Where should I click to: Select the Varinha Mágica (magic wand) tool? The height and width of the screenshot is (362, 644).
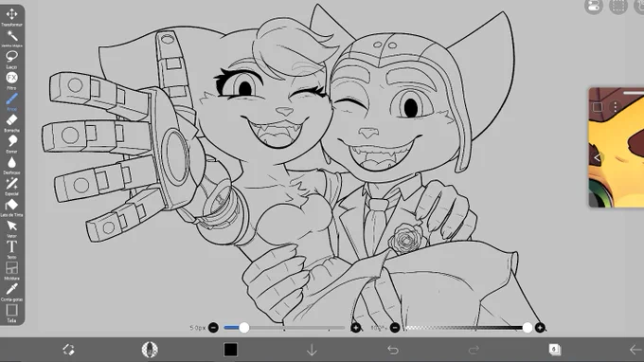click(11, 38)
